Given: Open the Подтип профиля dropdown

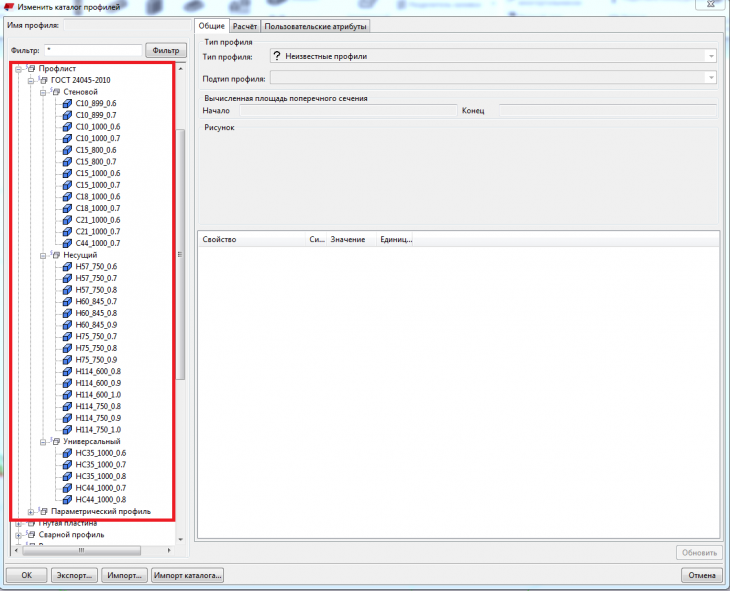Looking at the screenshot, I should pos(711,78).
